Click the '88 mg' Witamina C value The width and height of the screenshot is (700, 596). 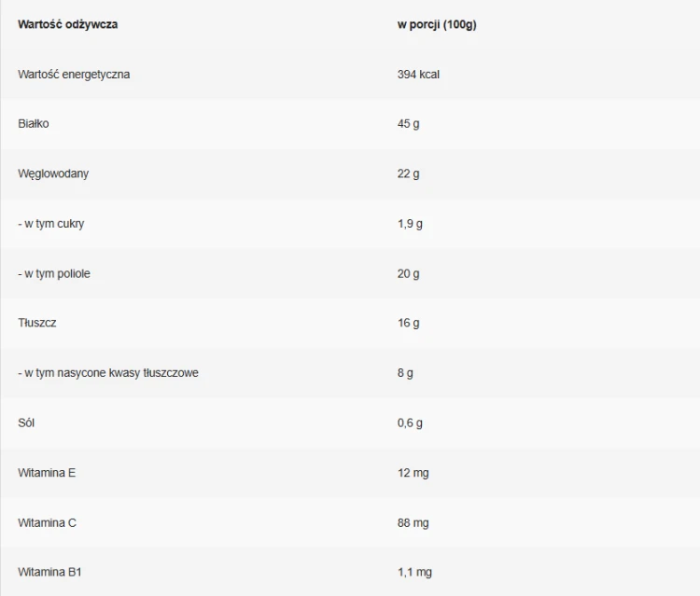point(413,523)
